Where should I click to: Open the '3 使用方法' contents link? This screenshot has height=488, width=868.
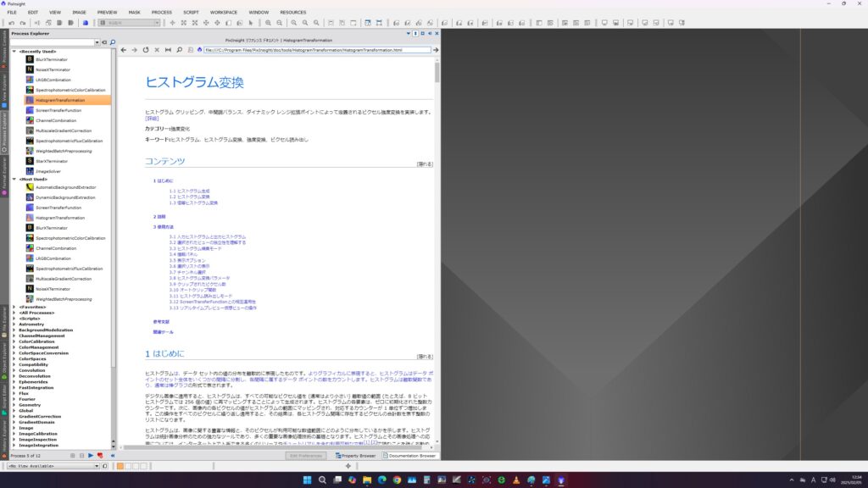pyautogui.click(x=164, y=227)
